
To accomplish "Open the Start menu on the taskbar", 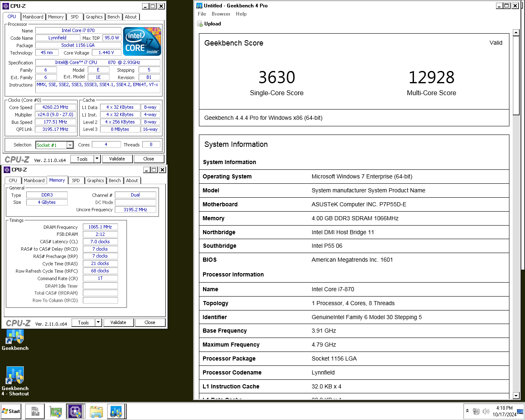I will (x=11, y=411).
